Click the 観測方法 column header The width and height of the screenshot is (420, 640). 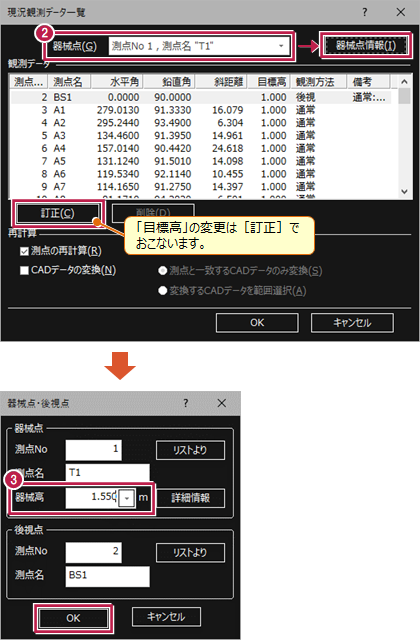[318, 82]
